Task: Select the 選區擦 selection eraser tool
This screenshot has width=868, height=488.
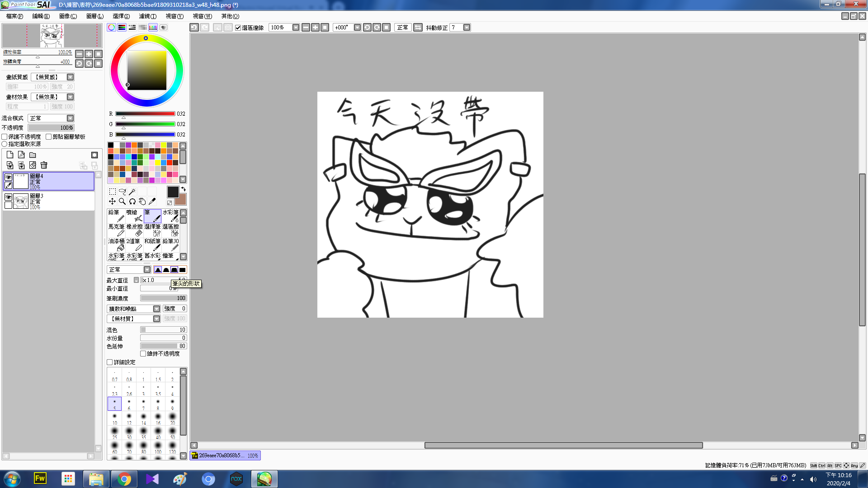Action: [170, 230]
